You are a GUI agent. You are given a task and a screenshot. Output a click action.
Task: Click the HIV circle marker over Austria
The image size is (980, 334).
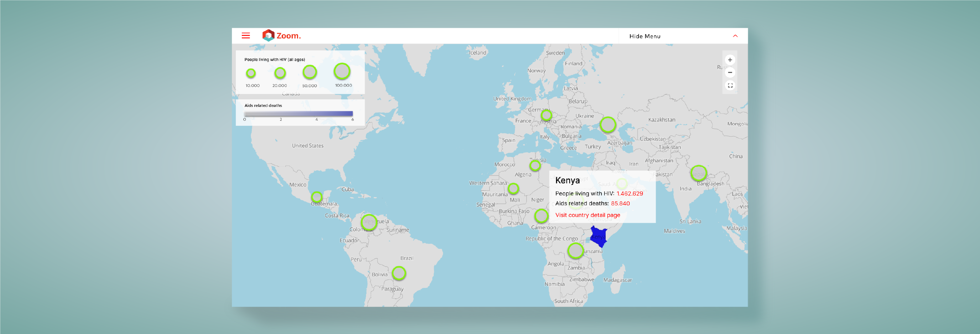pos(546,115)
